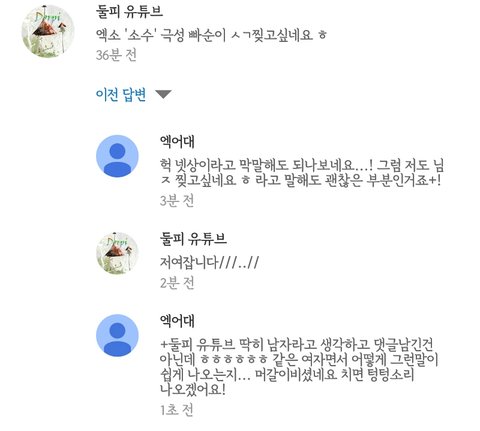
Task: Click 둘피 유튜브 name above 저여잡니다 reply
Action: [193, 239]
